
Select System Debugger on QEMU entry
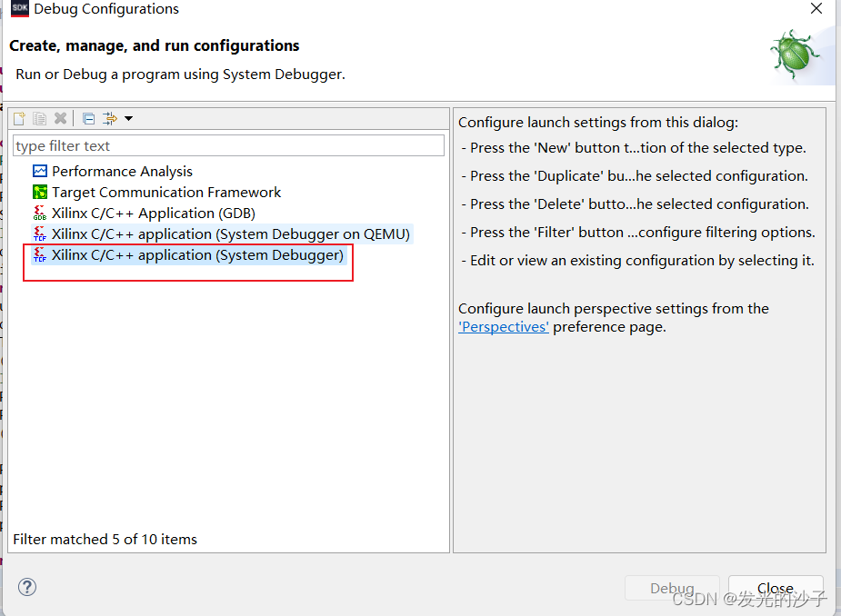click(231, 233)
